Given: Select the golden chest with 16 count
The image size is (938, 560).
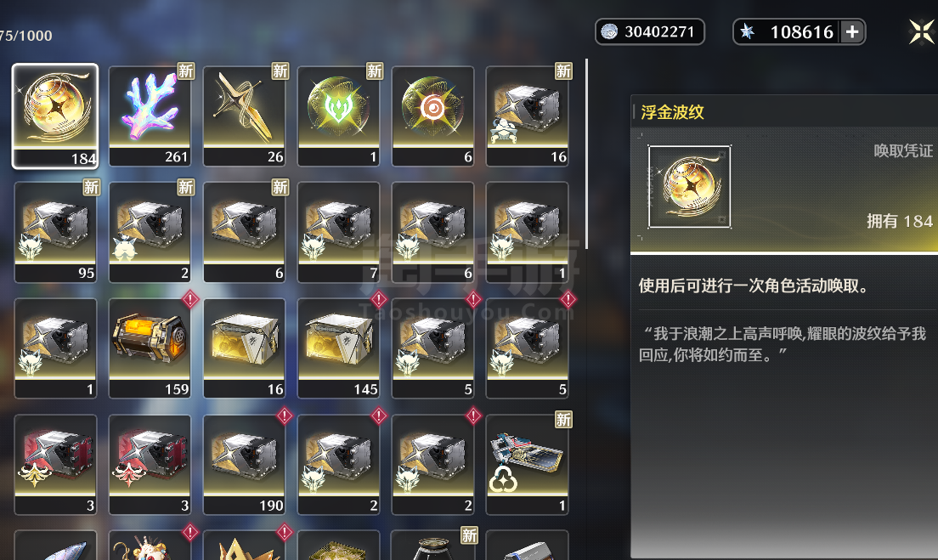Looking at the screenshot, I should coord(244,348).
